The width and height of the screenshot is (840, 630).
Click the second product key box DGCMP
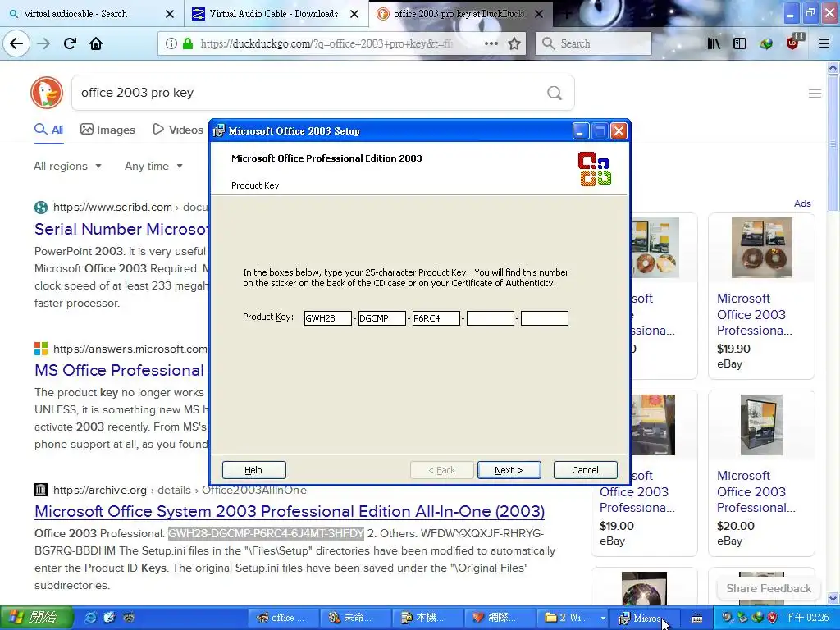coord(382,318)
